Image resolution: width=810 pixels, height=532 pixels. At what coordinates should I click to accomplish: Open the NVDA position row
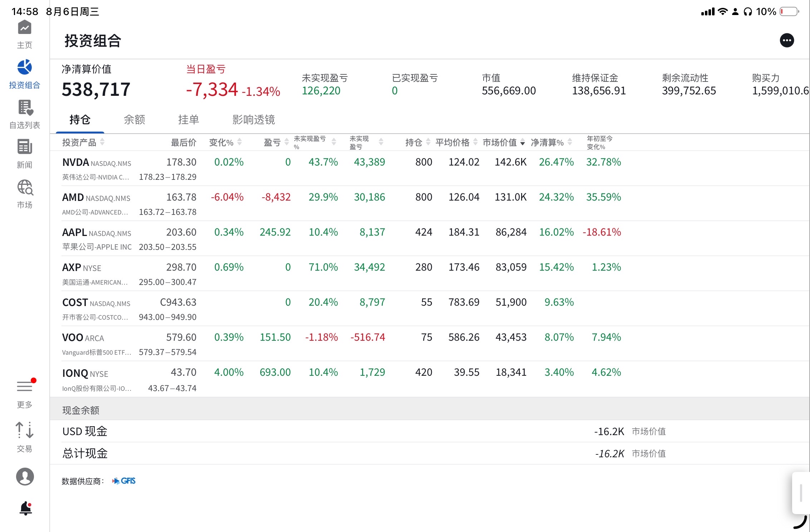point(429,168)
